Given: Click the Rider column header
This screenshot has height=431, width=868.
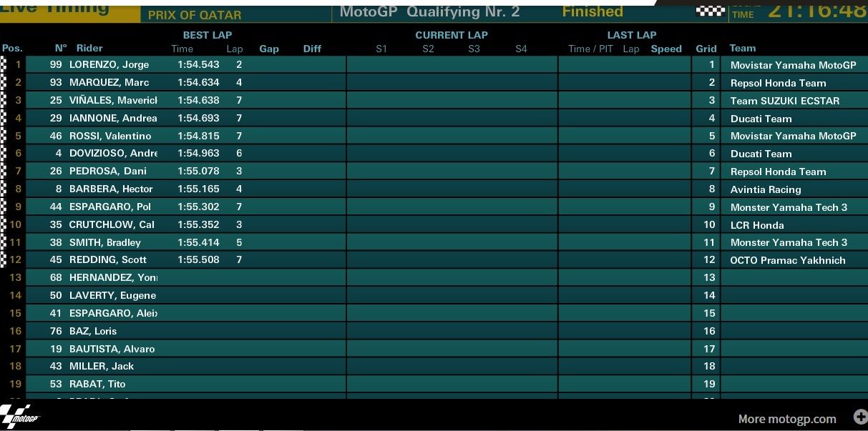Looking at the screenshot, I should point(89,49).
